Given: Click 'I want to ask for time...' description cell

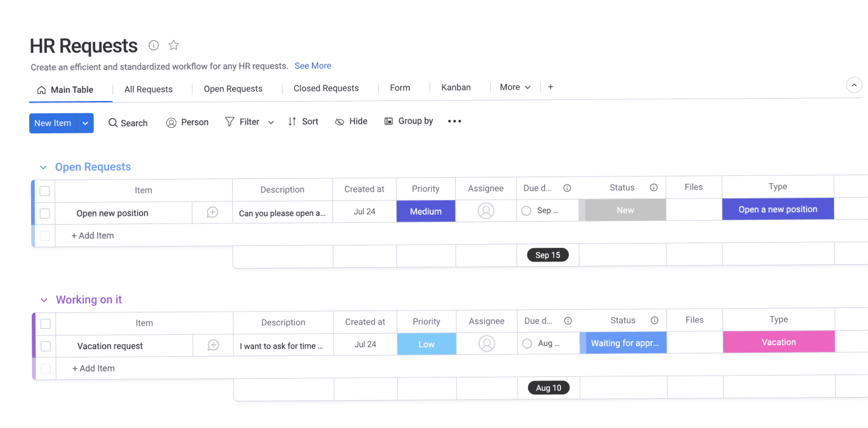Looking at the screenshot, I should [283, 345].
